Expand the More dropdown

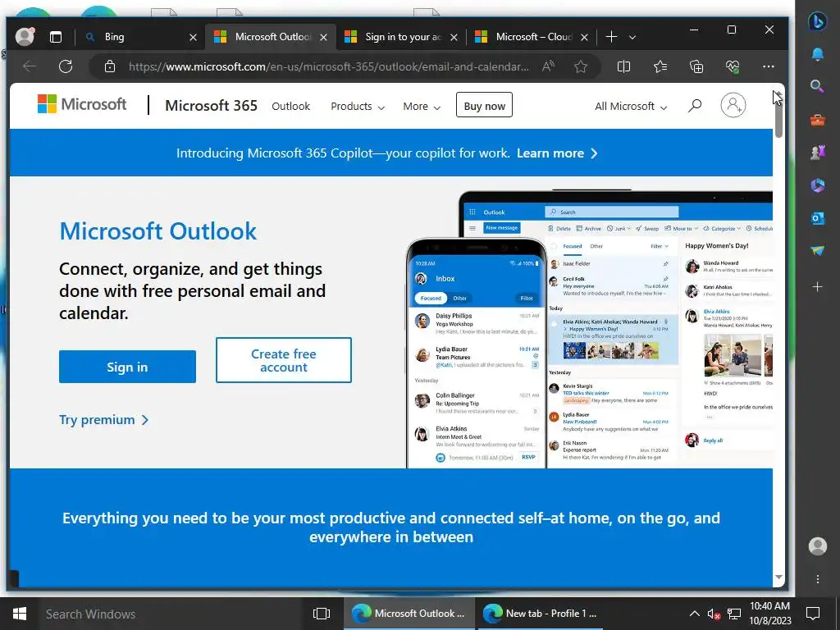pyautogui.click(x=422, y=106)
